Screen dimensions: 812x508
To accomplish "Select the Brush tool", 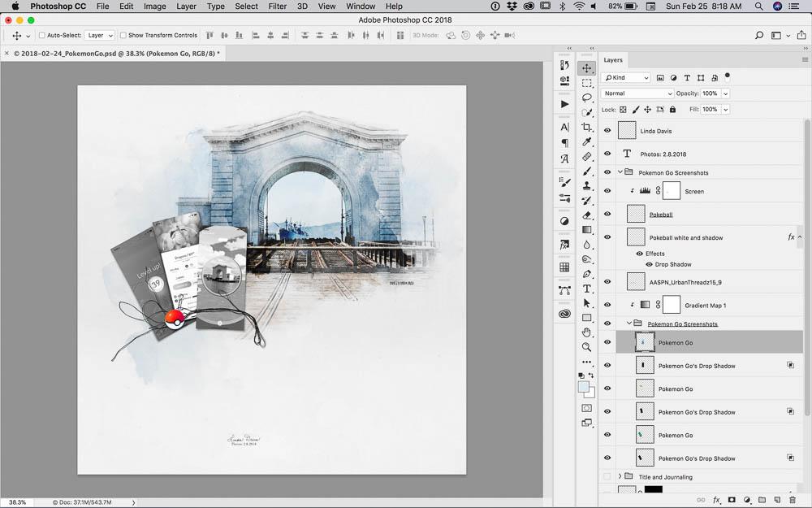I will coord(586,171).
